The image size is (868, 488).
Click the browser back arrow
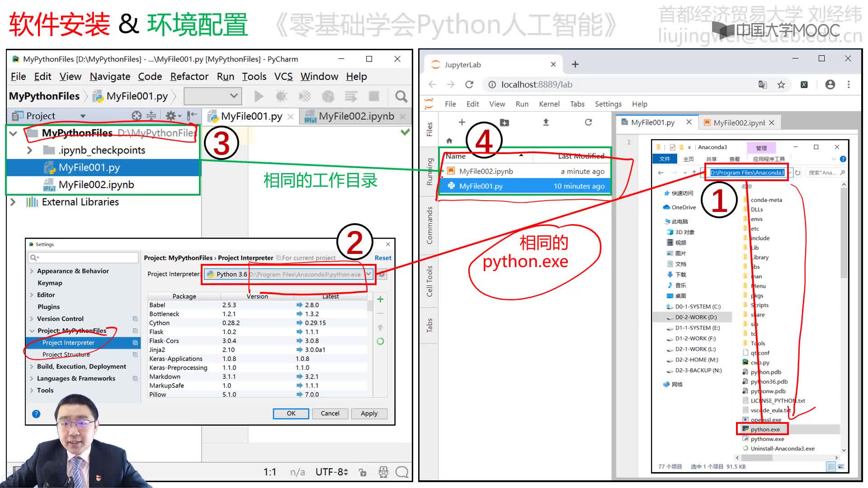tap(432, 84)
